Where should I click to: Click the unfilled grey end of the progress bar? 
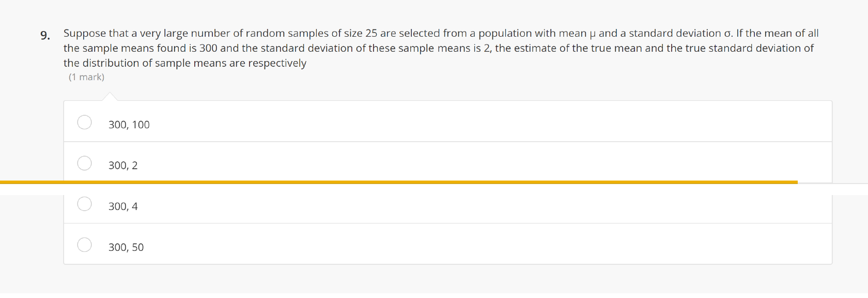(x=832, y=183)
